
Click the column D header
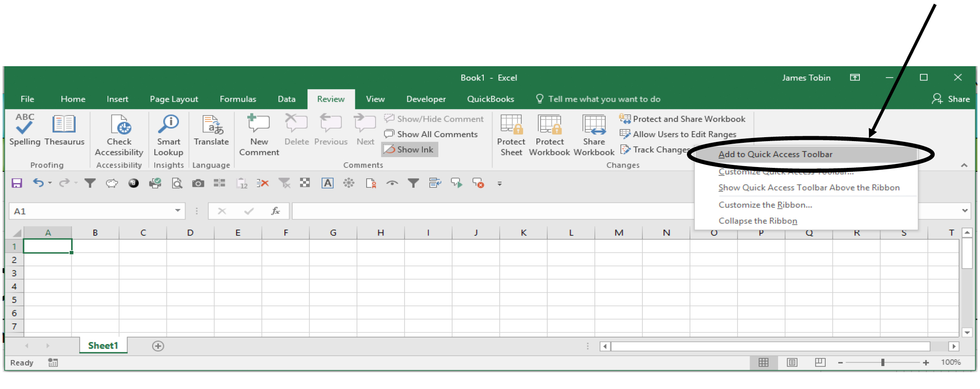190,233
